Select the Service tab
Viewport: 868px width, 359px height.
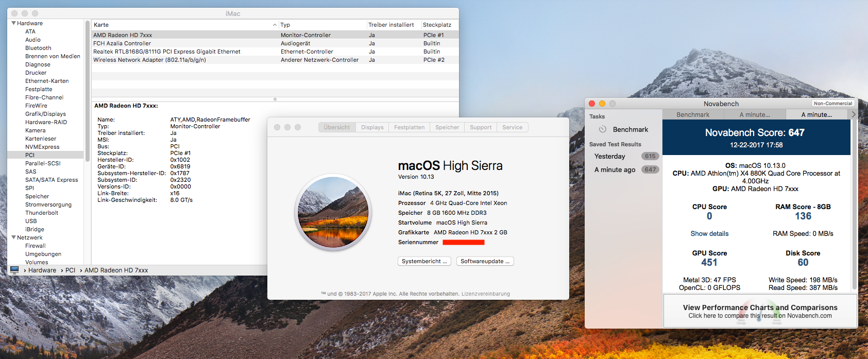point(513,127)
